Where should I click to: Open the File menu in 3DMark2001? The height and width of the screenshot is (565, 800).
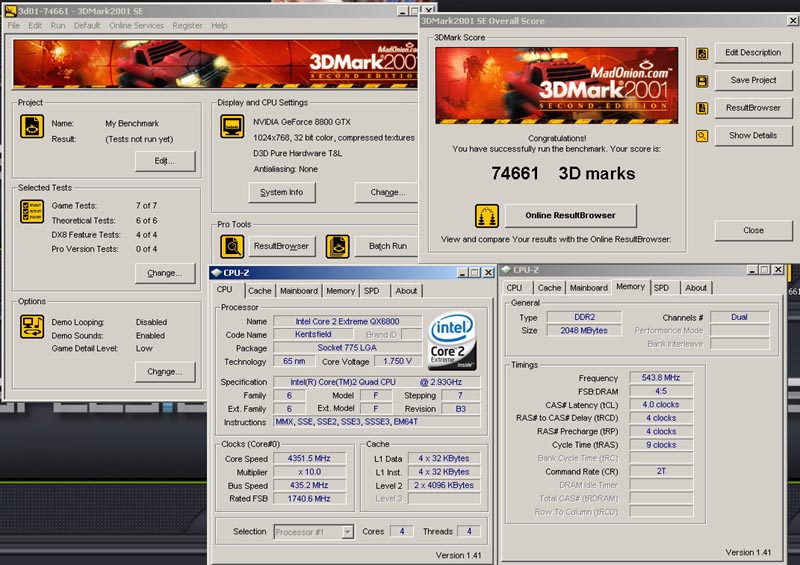click(x=14, y=26)
